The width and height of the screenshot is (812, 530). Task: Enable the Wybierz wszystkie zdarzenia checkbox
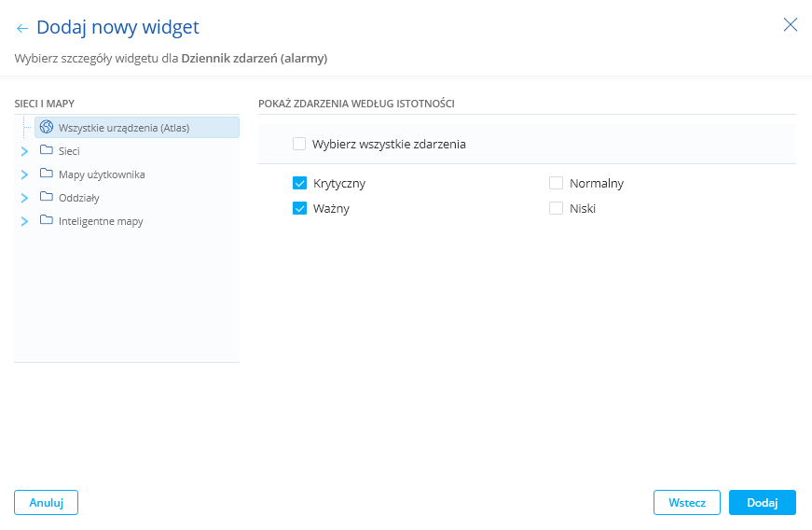(299, 145)
